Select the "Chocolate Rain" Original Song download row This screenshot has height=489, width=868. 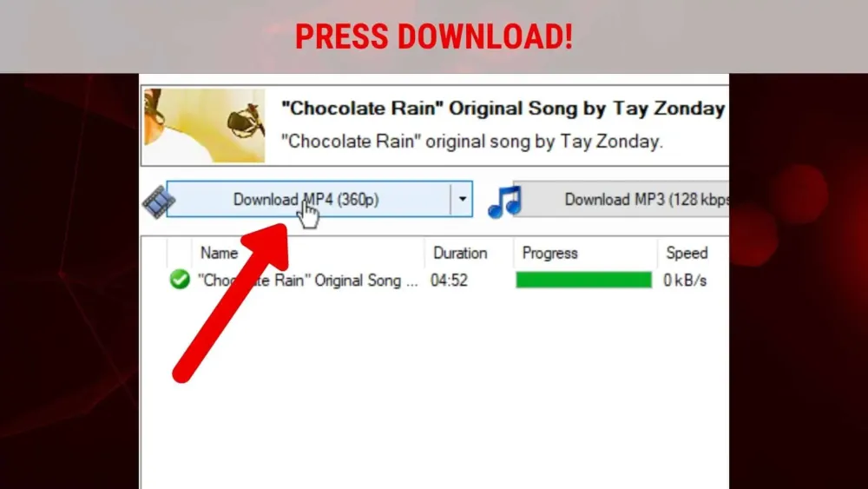pyautogui.click(x=435, y=281)
